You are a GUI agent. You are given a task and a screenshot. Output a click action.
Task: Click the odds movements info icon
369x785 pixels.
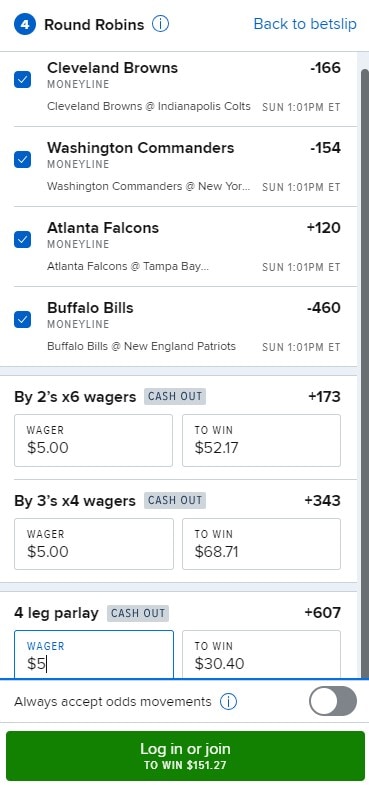pyautogui.click(x=228, y=702)
